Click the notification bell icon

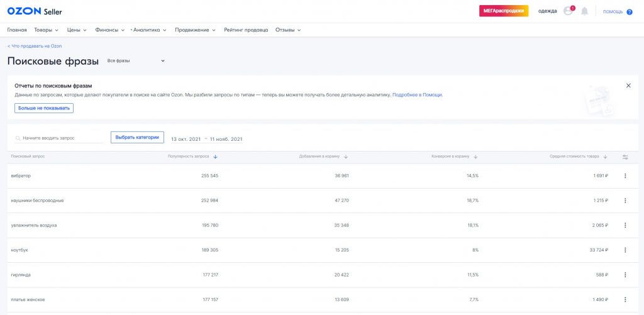coord(585,11)
